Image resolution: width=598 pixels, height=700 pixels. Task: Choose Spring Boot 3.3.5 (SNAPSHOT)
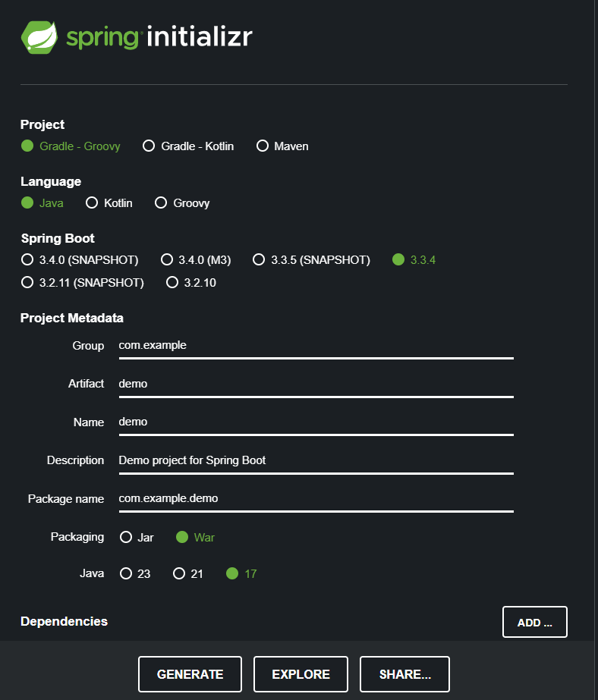click(x=311, y=260)
